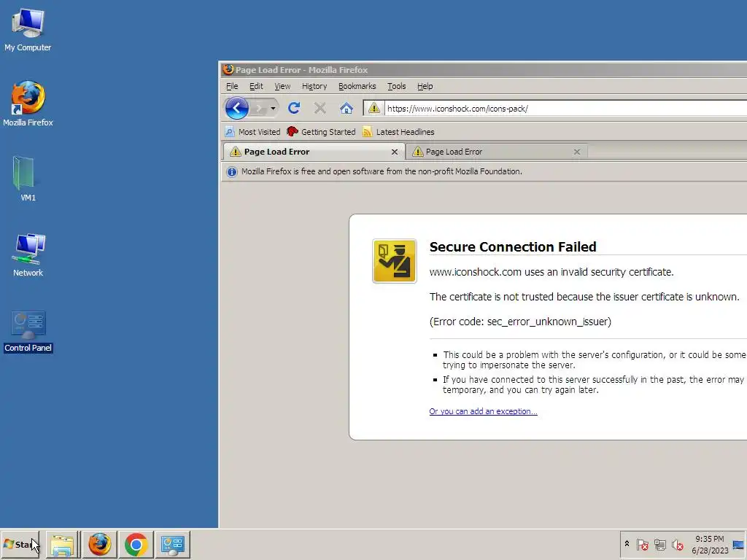This screenshot has height=560, width=747.
Task: Click the info icon in the notification bar
Action: [x=232, y=172]
